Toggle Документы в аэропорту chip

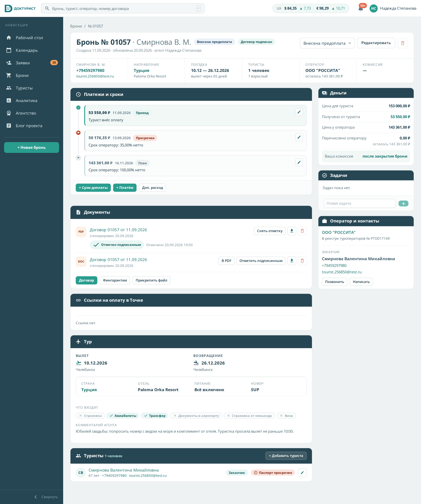(x=196, y=416)
